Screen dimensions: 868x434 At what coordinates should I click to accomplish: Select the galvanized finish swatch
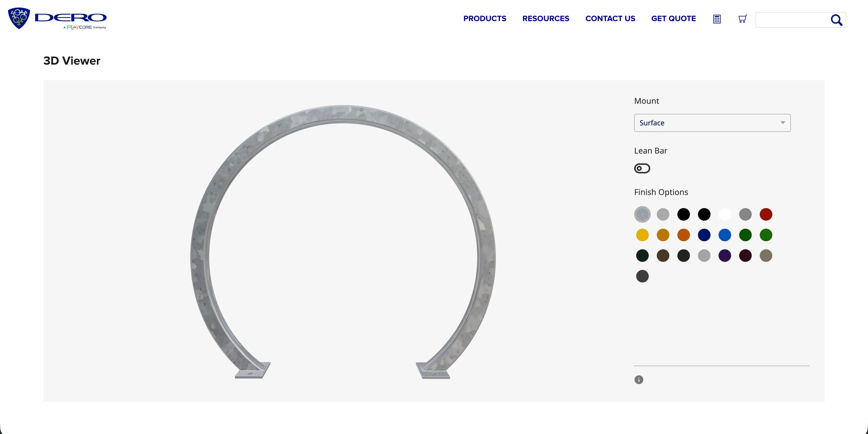coord(642,214)
